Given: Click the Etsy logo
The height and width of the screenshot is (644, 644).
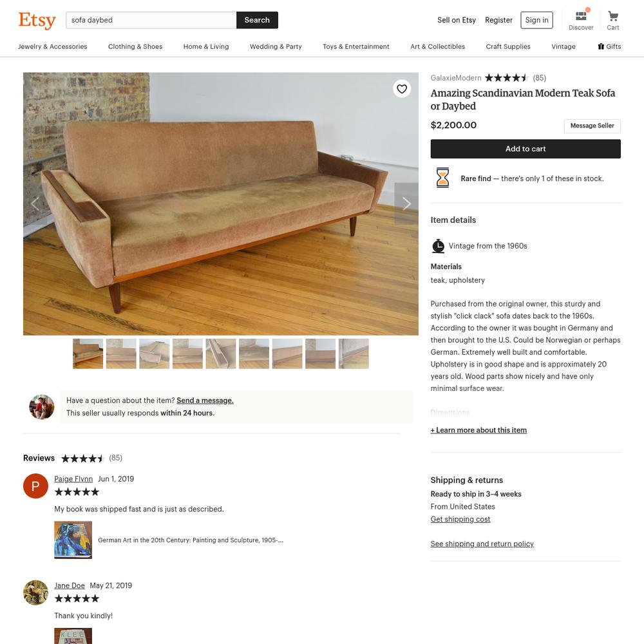Looking at the screenshot, I should tap(37, 20).
